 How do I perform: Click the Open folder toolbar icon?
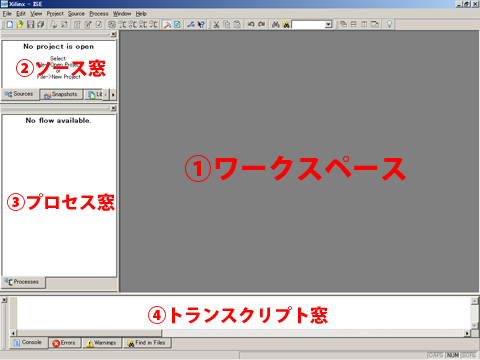(20, 24)
